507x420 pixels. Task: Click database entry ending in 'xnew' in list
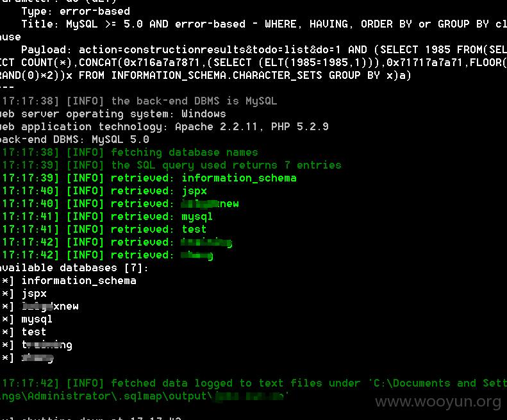[50, 307]
